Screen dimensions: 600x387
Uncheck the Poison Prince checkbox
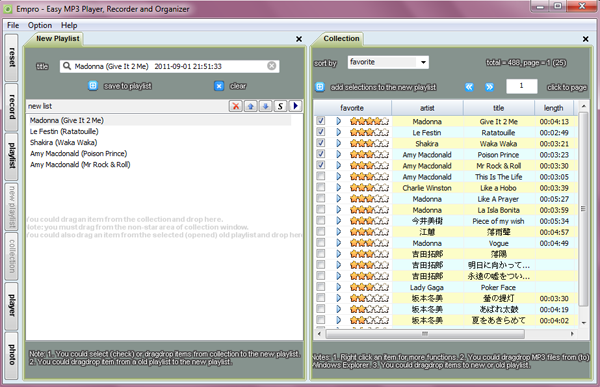(321, 154)
